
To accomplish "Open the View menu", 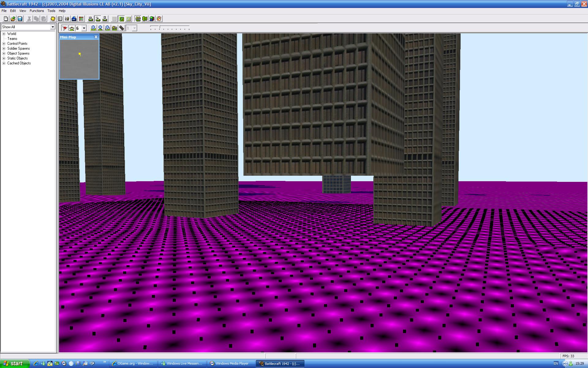I will (23, 11).
